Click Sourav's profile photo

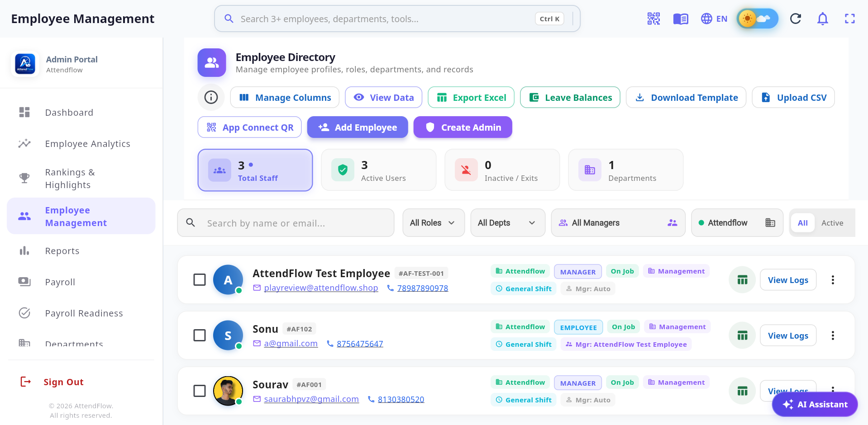[228, 391]
